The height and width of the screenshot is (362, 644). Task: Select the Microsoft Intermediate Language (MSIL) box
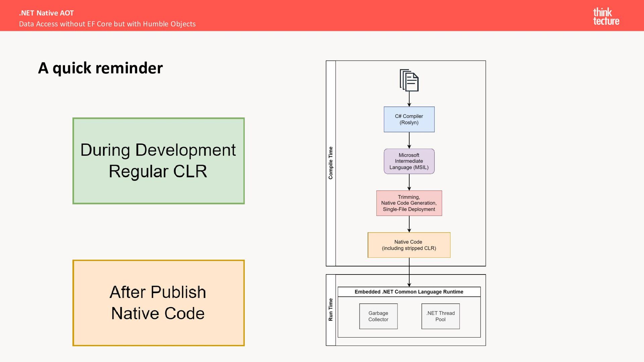409,161
